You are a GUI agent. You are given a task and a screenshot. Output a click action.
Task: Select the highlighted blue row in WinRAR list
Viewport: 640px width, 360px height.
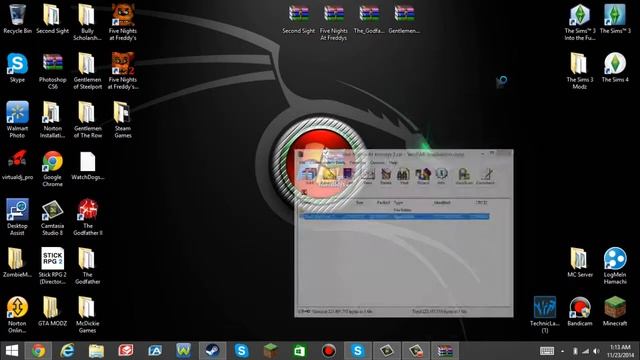point(395,217)
